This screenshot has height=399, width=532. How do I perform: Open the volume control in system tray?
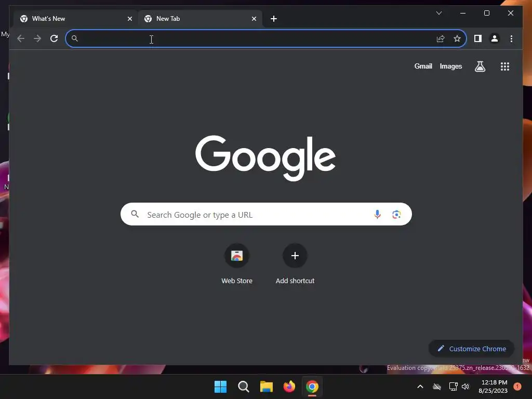[465, 387]
